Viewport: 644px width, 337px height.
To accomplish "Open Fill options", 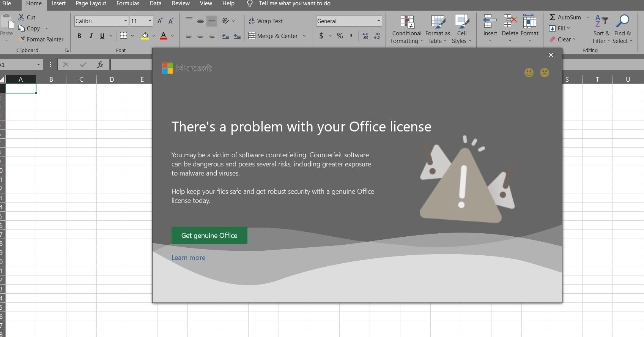I will [559, 28].
